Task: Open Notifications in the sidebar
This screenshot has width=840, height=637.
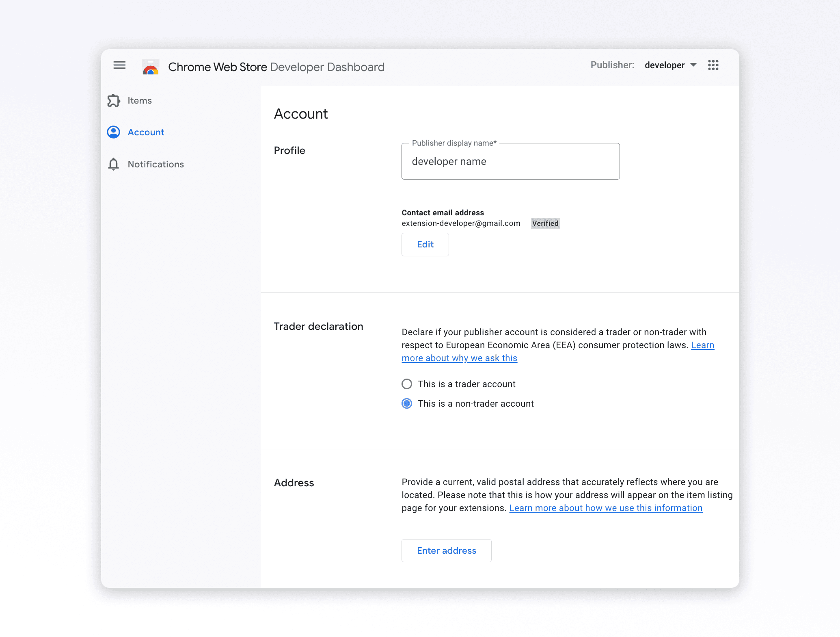Action: [156, 164]
